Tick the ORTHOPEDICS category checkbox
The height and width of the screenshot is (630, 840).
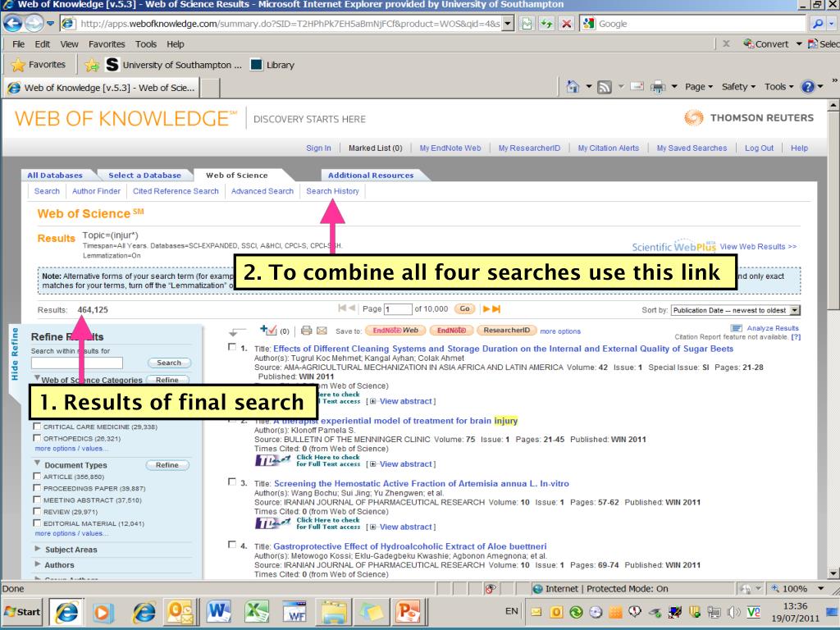pos(37,438)
